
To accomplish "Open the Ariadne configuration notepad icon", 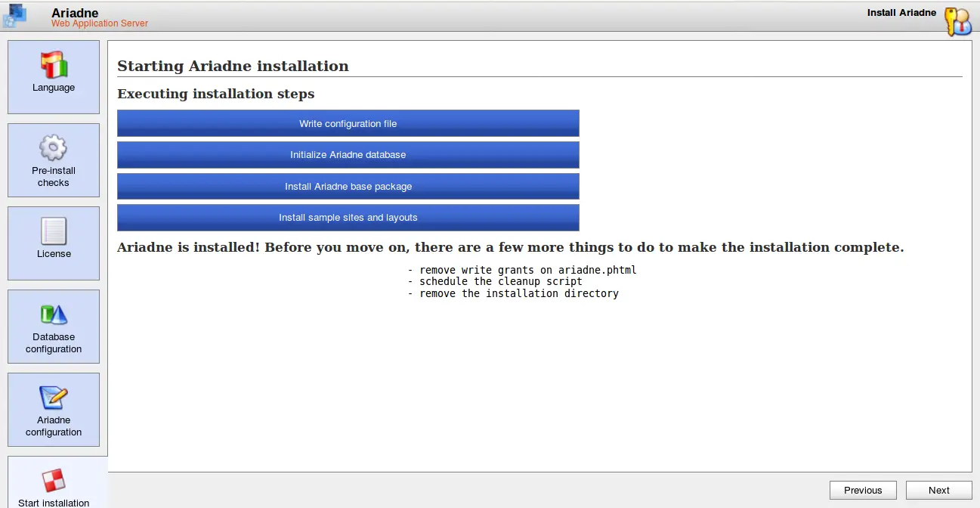I will pyautogui.click(x=54, y=398).
